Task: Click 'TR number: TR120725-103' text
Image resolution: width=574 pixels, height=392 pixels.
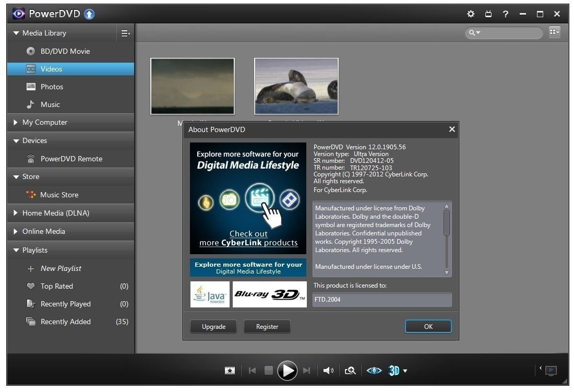Action: pyautogui.click(x=353, y=168)
